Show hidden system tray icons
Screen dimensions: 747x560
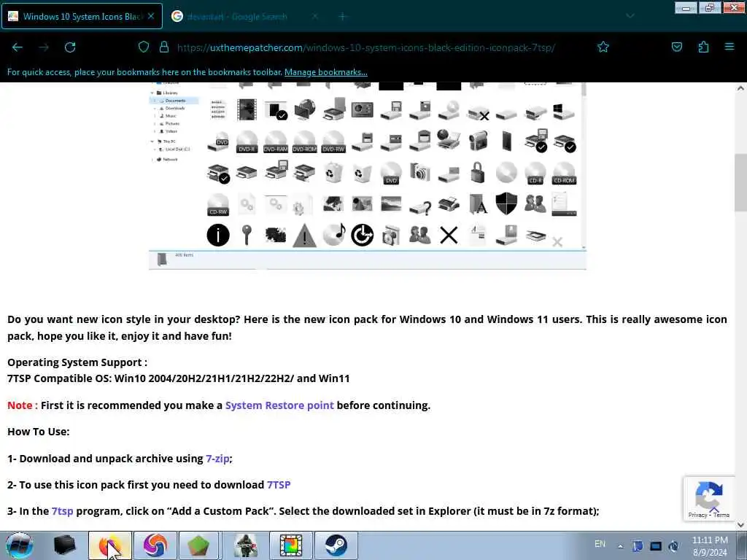pyautogui.click(x=620, y=546)
